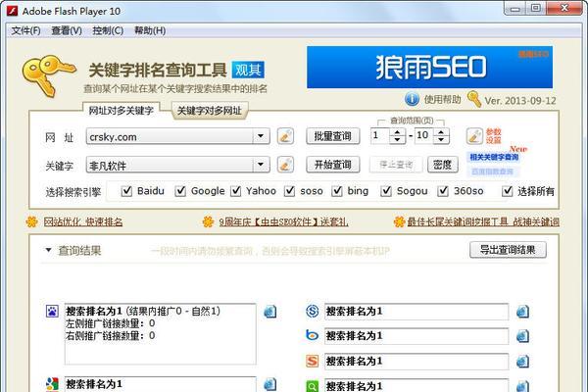Image resolution: width=588 pixels, height=392 pixels.
Task: Toggle the Google search engine checkbox
Action: [180, 191]
